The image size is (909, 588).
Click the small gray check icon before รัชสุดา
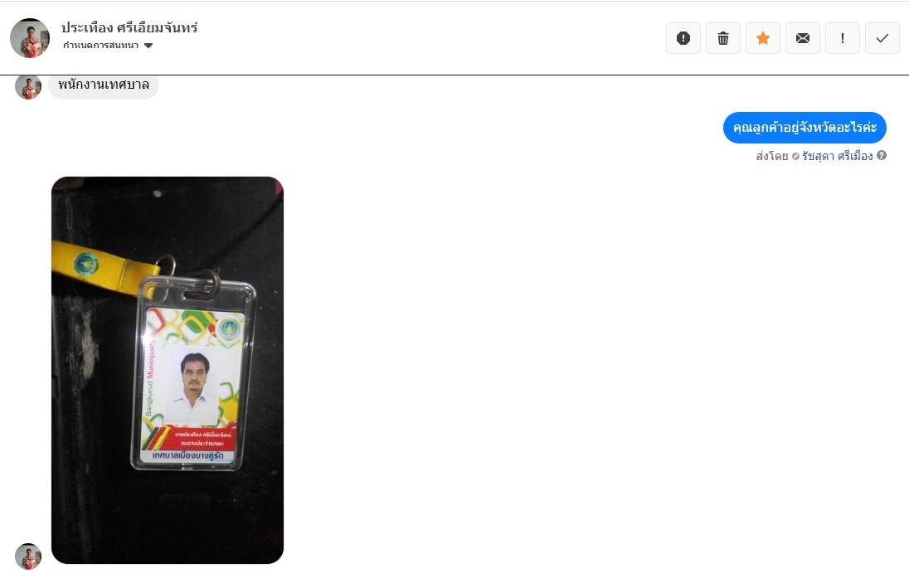[795, 157]
